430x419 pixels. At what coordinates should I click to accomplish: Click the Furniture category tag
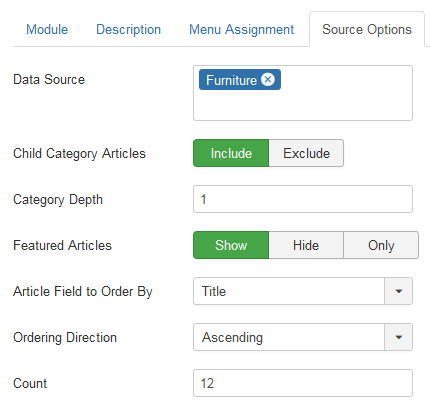231,80
